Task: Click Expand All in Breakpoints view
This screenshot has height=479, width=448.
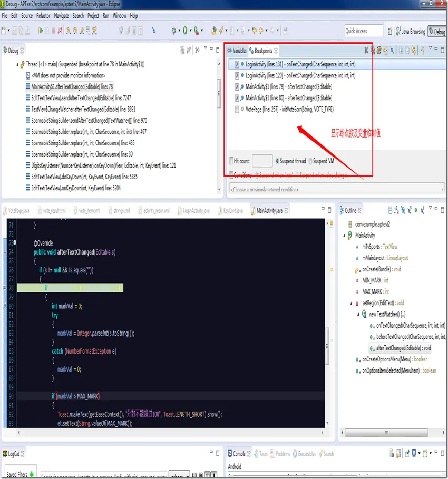Action: (x=401, y=51)
